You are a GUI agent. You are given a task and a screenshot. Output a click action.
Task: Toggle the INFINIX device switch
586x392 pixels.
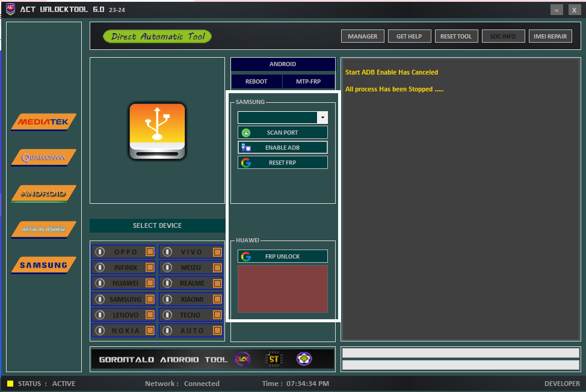click(x=100, y=268)
